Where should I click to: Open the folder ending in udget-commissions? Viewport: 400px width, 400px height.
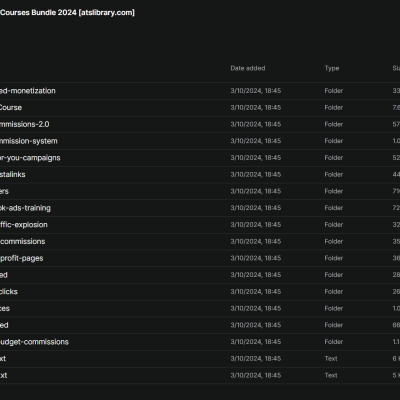coord(34,342)
